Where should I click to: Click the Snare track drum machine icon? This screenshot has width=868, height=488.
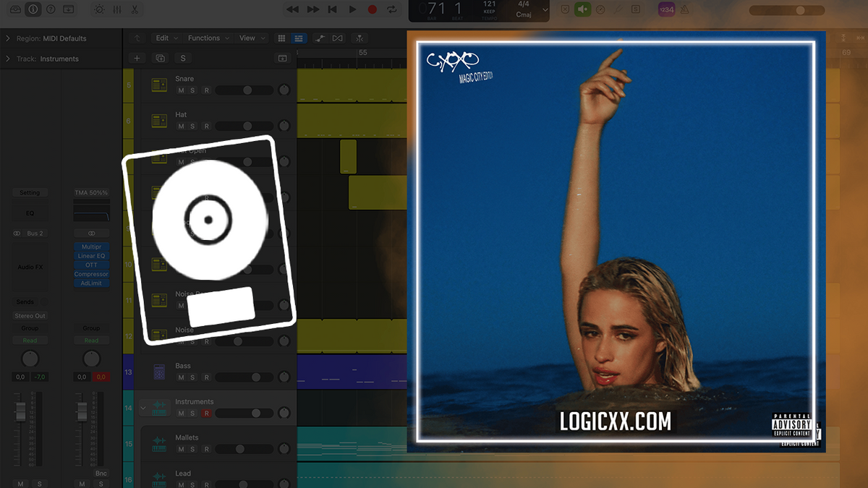pos(159,85)
